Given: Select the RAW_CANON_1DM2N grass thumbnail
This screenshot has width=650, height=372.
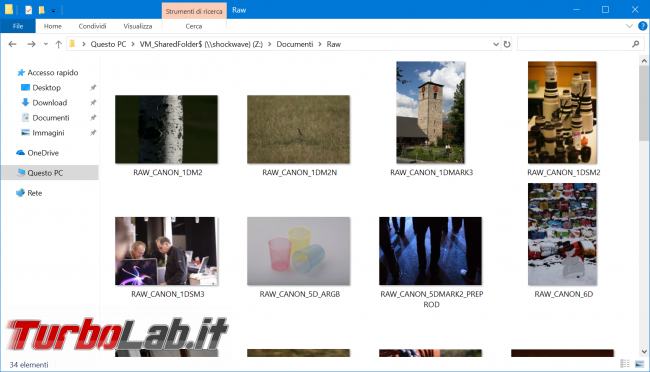Looking at the screenshot, I should [298, 129].
